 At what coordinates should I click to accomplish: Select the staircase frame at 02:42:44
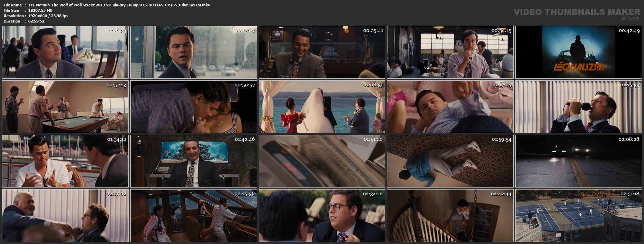450,216
